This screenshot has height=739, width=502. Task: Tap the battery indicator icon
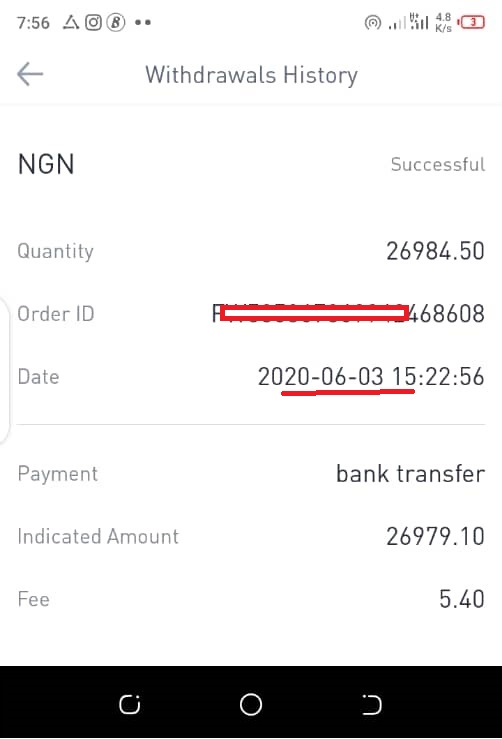[x=471, y=22]
